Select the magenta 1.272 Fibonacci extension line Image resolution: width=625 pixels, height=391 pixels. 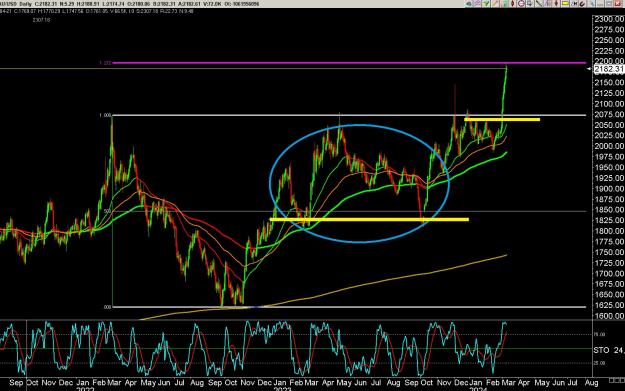[x=349, y=63]
